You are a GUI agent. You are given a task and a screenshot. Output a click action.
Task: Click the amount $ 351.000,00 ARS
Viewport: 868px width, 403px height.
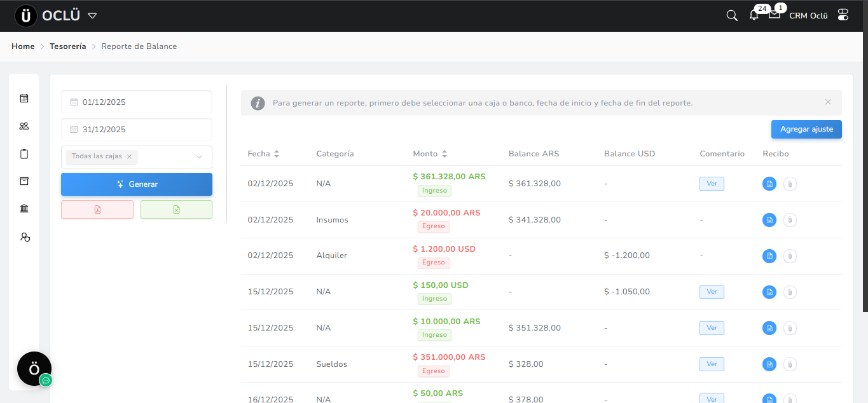point(449,357)
